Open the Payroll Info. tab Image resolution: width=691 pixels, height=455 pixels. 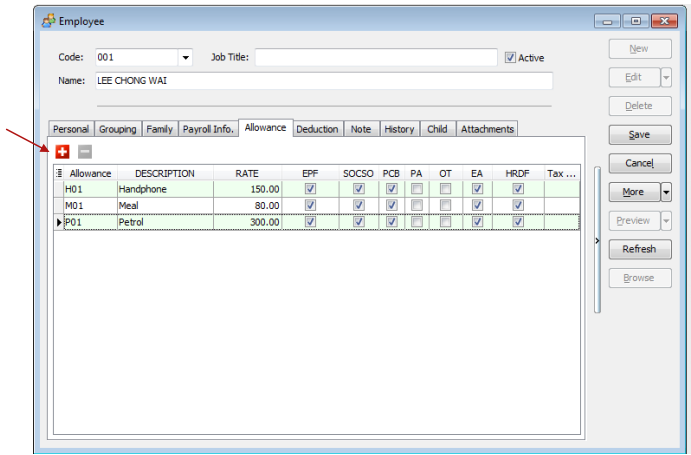[208, 129]
